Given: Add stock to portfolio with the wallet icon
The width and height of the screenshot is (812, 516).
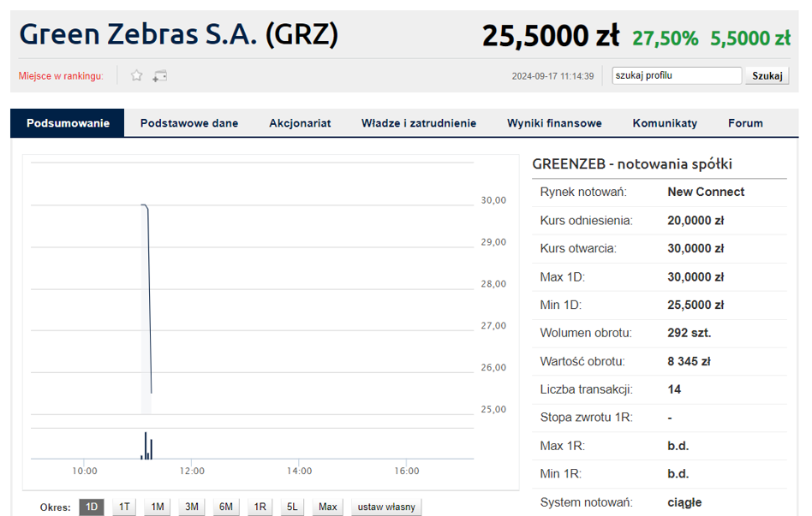Looking at the screenshot, I should (x=159, y=76).
